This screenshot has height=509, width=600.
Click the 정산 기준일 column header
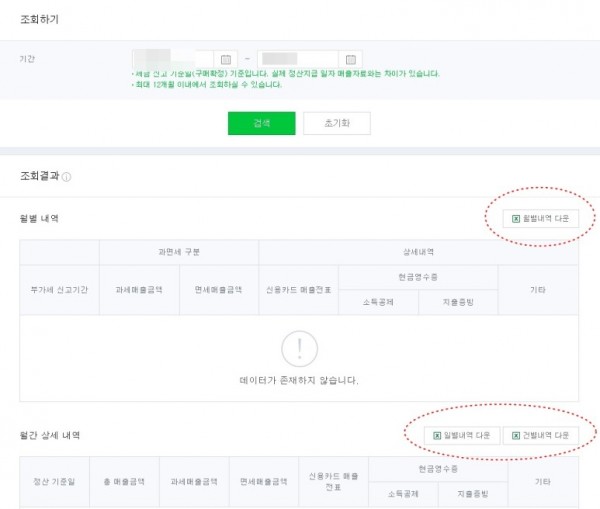54,481
